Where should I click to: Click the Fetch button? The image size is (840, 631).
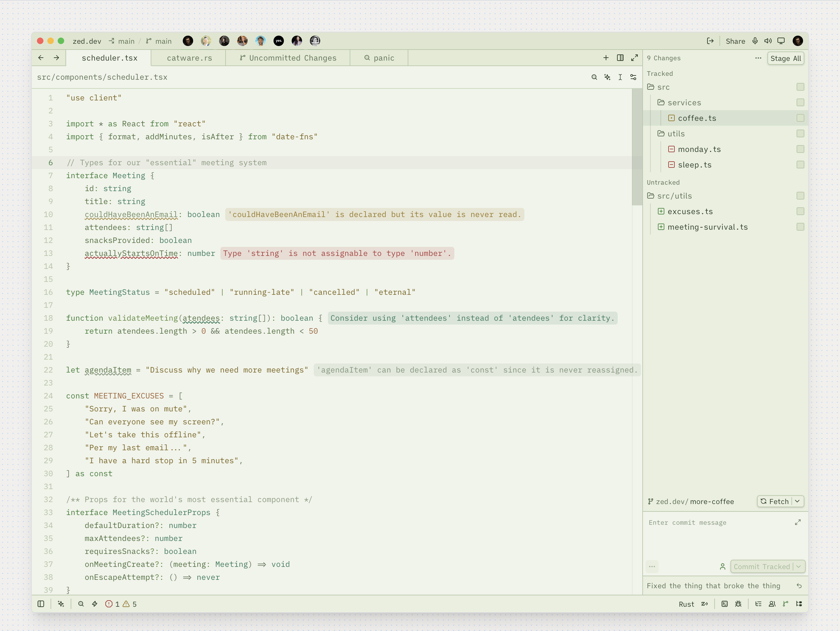tap(774, 501)
